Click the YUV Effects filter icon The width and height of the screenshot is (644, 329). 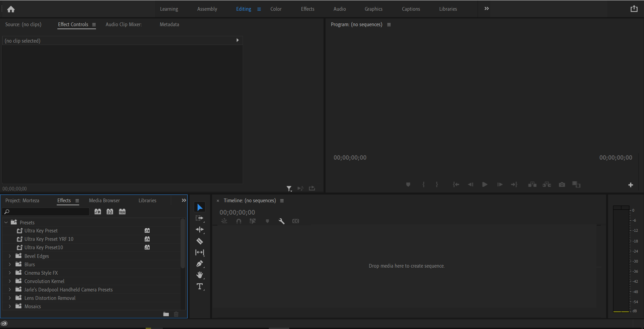point(122,212)
